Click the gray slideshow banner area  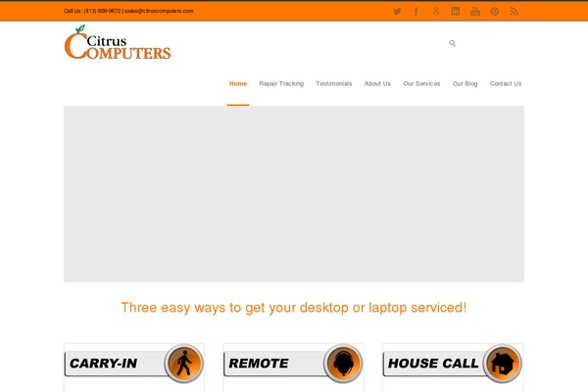click(294, 194)
